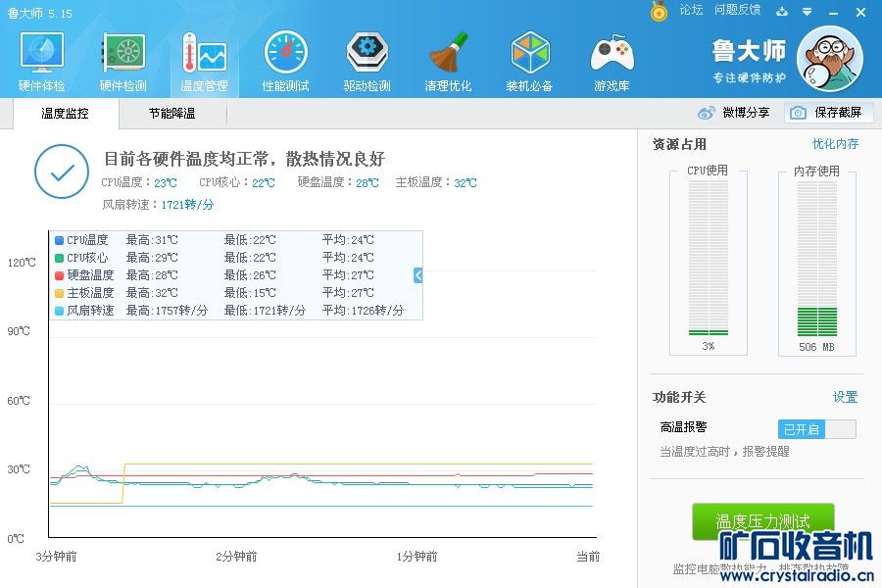Open the 硬件检测 hardware detection section
Viewport: 882px width, 588px height.
pyautogui.click(x=123, y=62)
